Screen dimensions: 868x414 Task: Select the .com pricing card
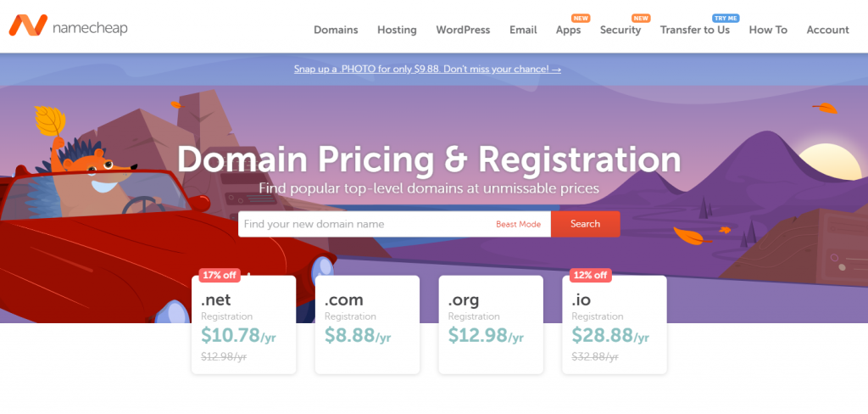pyautogui.click(x=367, y=325)
